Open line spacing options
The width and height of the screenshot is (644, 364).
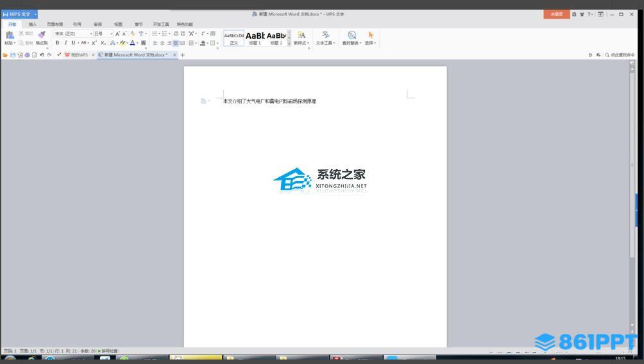tap(191, 43)
